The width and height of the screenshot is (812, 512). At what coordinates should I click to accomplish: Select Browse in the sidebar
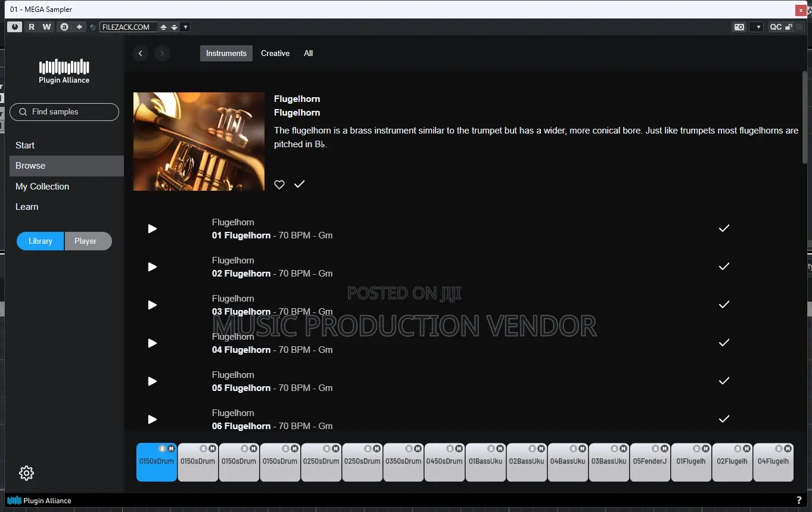[67, 166]
